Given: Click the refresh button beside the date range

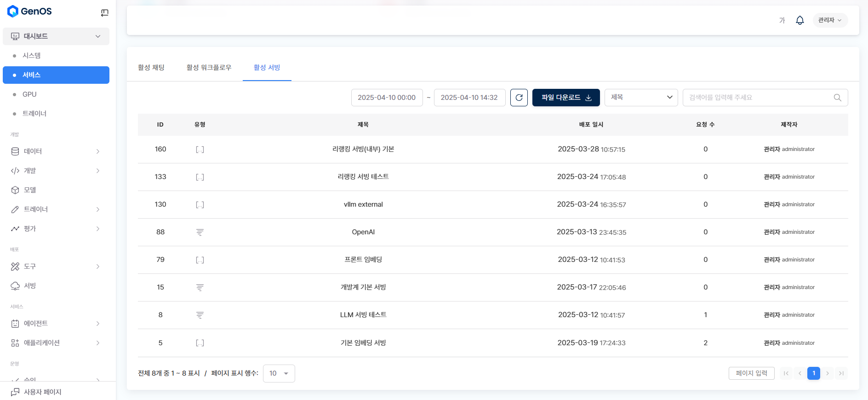Looking at the screenshot, I should tap(519, 98).
